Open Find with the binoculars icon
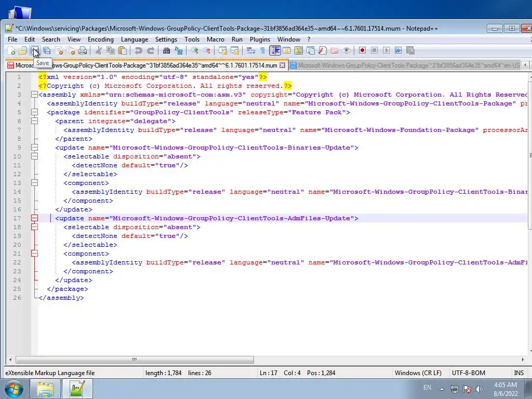Screen dimensions: 532x399 coord(166,50)
